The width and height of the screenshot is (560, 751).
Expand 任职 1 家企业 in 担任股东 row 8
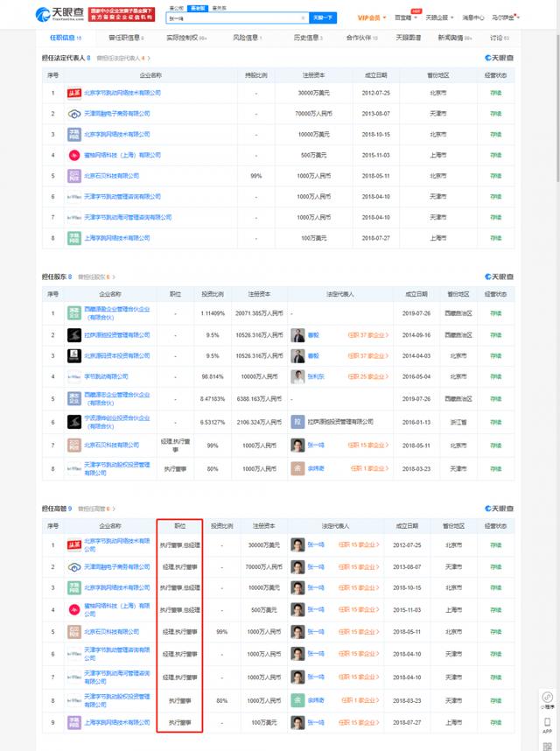click(x=369, y=468)
